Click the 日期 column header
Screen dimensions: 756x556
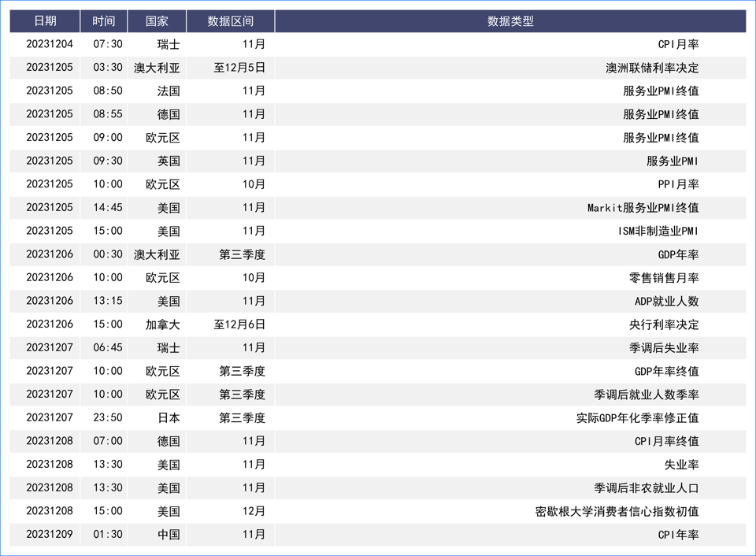click(x=46, y=21)
